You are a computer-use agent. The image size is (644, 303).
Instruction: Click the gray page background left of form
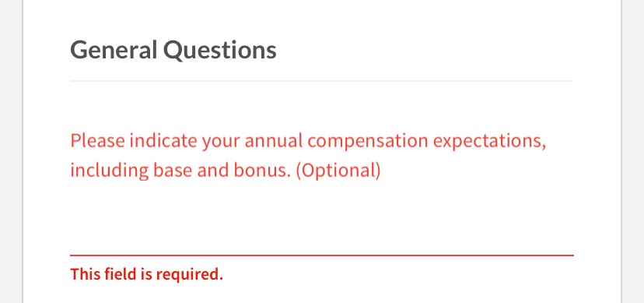tap(11, 151)
